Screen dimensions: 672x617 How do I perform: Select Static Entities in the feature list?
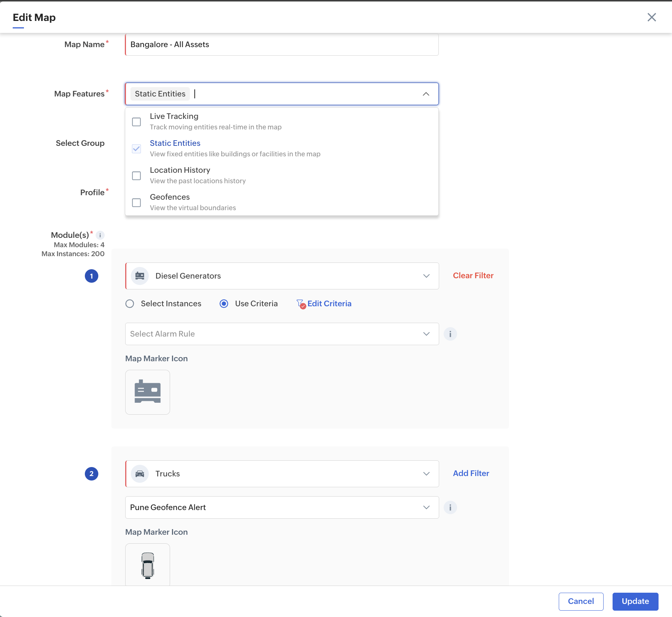175,143
